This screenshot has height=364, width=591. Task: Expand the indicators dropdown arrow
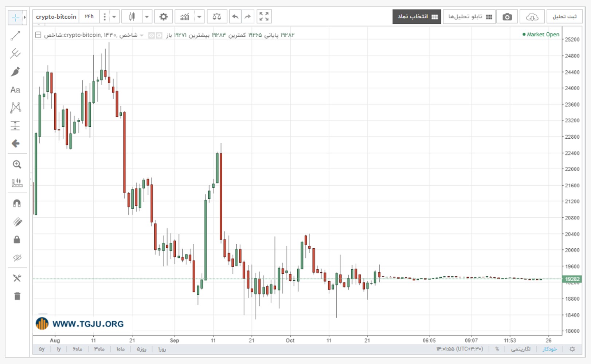199,17
